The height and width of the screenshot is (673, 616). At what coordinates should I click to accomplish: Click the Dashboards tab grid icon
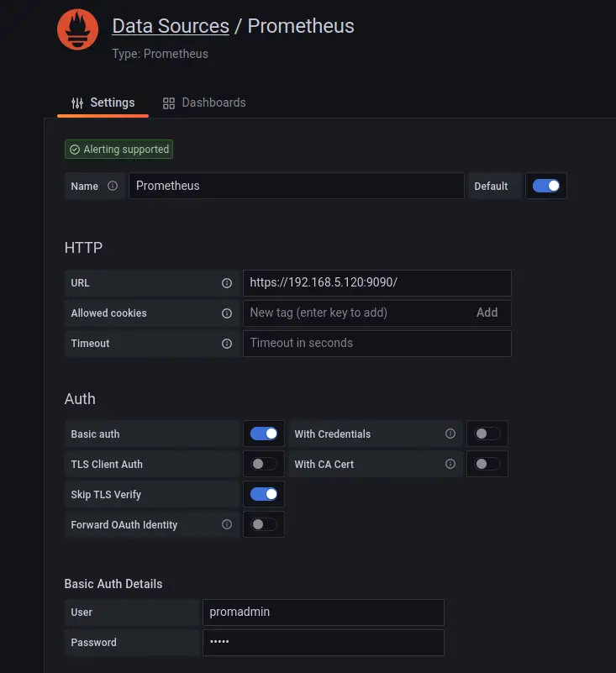(x=169, y=103)
